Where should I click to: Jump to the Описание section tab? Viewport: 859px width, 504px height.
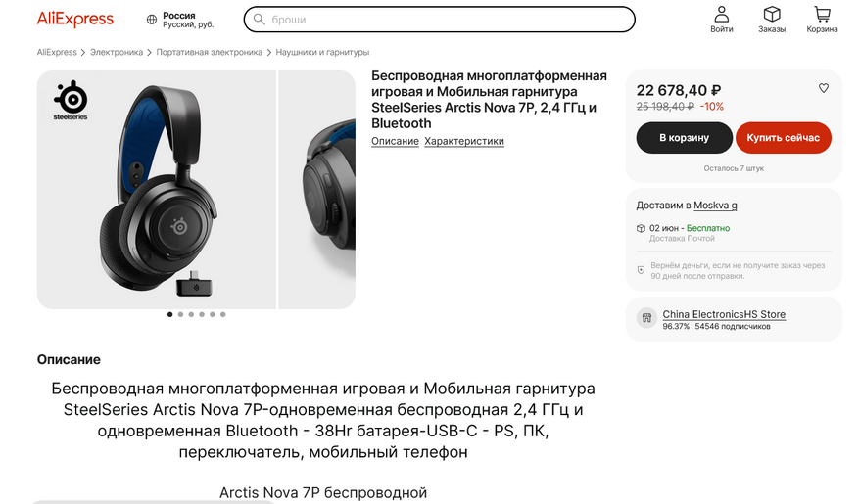point(395,141)
